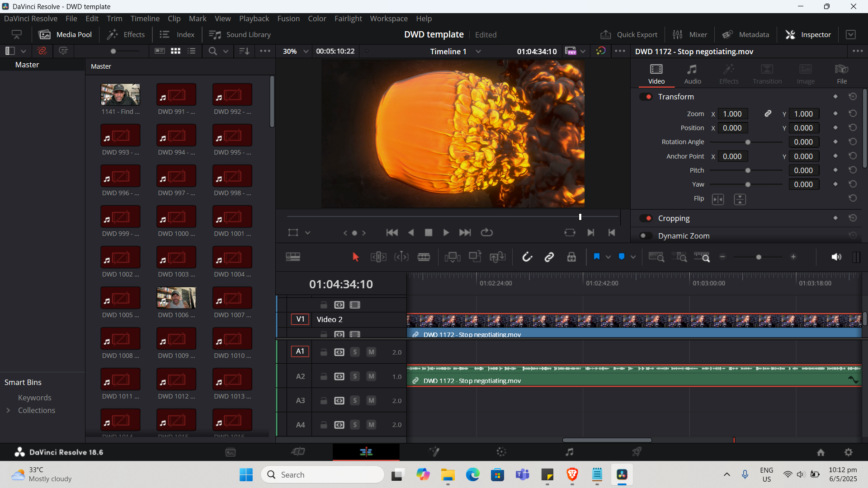The height and width of the screenshot is (488, 868).
Task: Switch Inspector to File tab
Action: coord(841,74)
